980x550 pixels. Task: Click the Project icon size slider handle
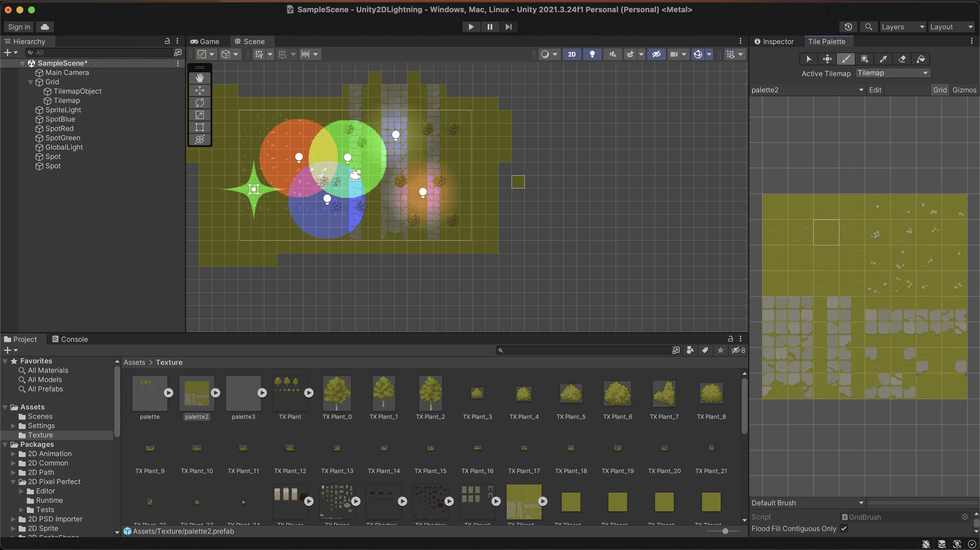tap(725, 531)
